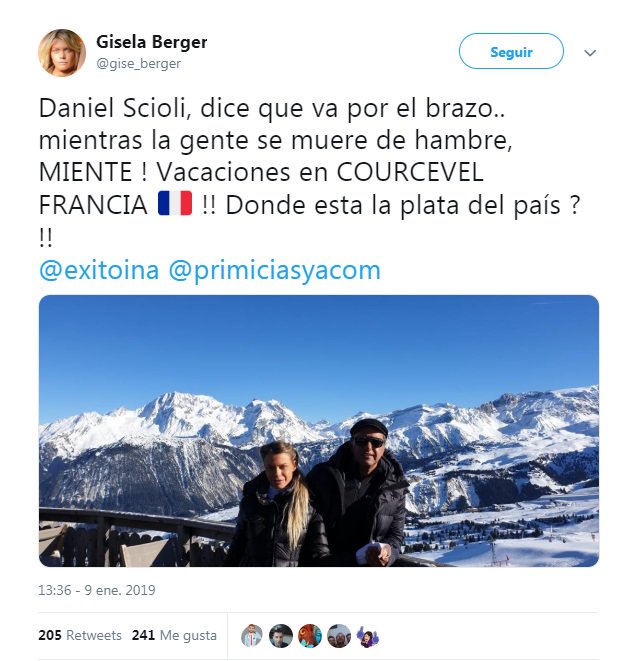
Task: Click the man wearing sunglasses in the photo
Action: click(x=360, y=493)
